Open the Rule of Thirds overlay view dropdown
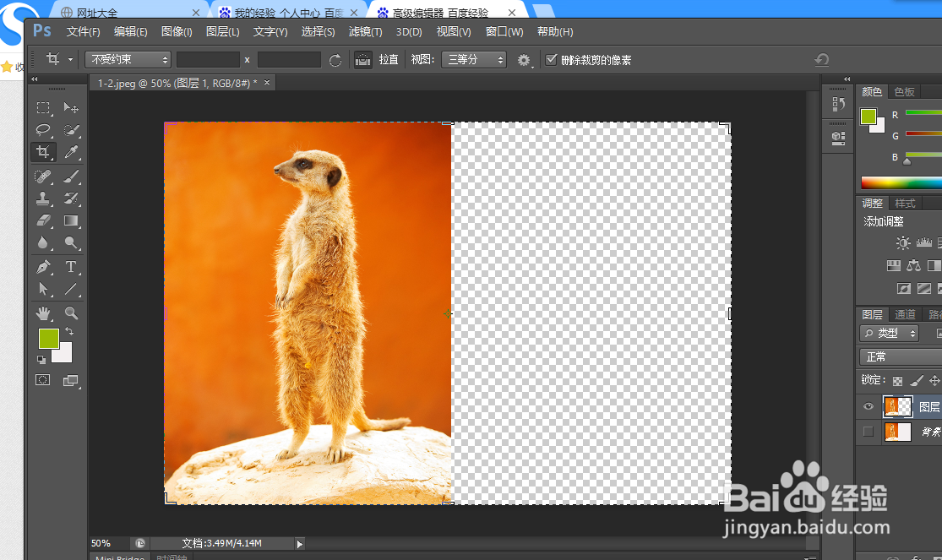 [474, 59]
